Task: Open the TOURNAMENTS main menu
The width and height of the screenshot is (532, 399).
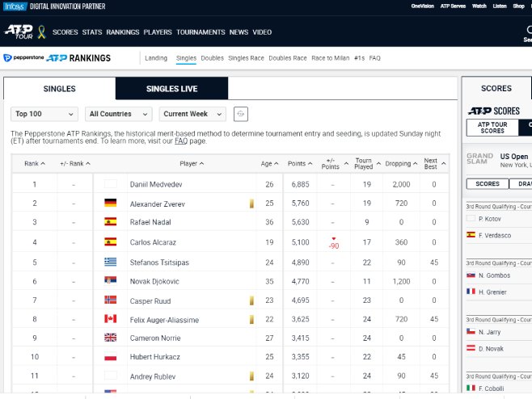Action: pyautogui.click(x=201, y=32)
